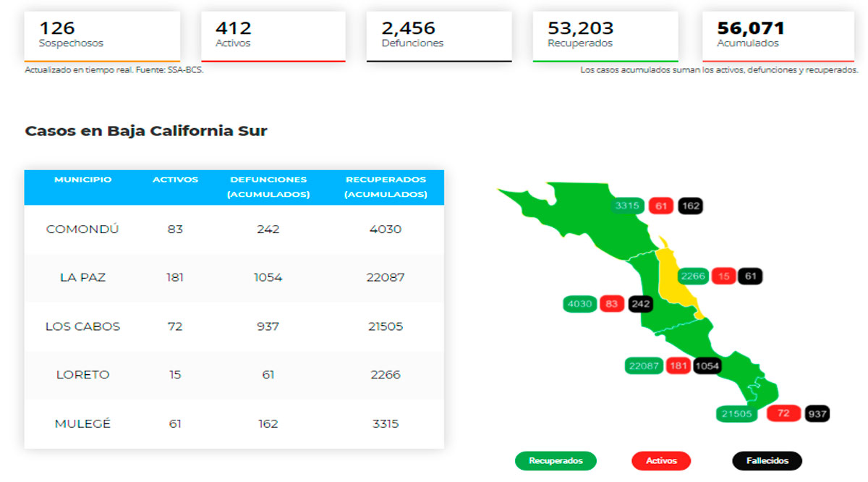Click Comondú active cases cell 83 in table
Screen dimensions: 868x482
tap(175, 229)
